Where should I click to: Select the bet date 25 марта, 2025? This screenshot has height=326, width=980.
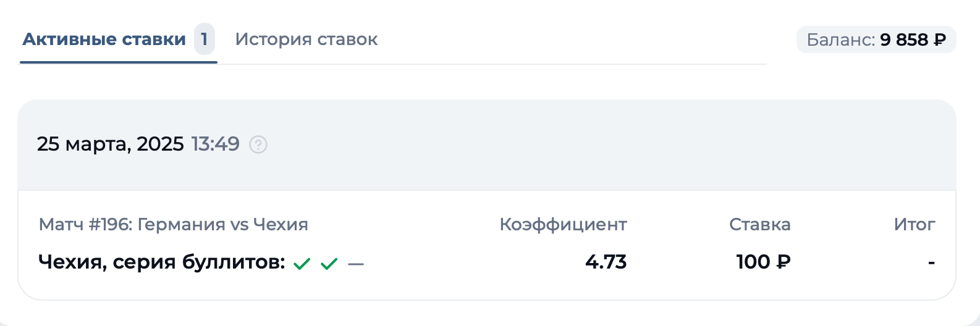pos(110,144)
